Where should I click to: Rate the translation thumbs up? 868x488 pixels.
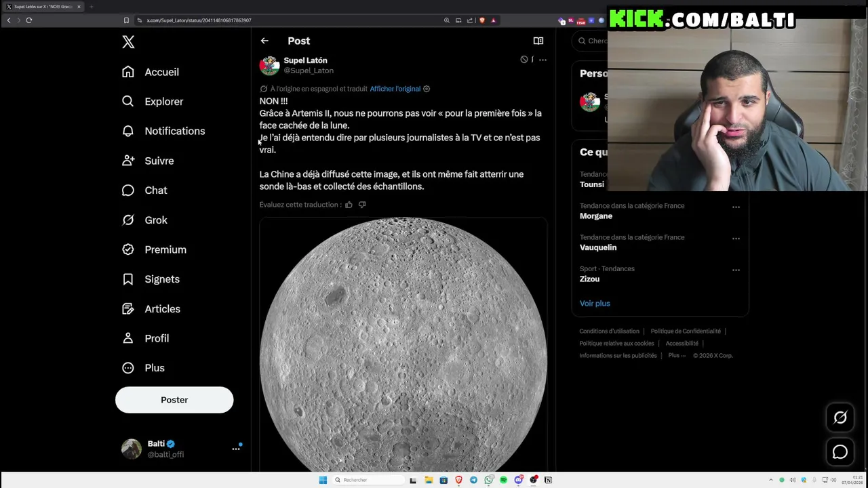coord(349,205)
